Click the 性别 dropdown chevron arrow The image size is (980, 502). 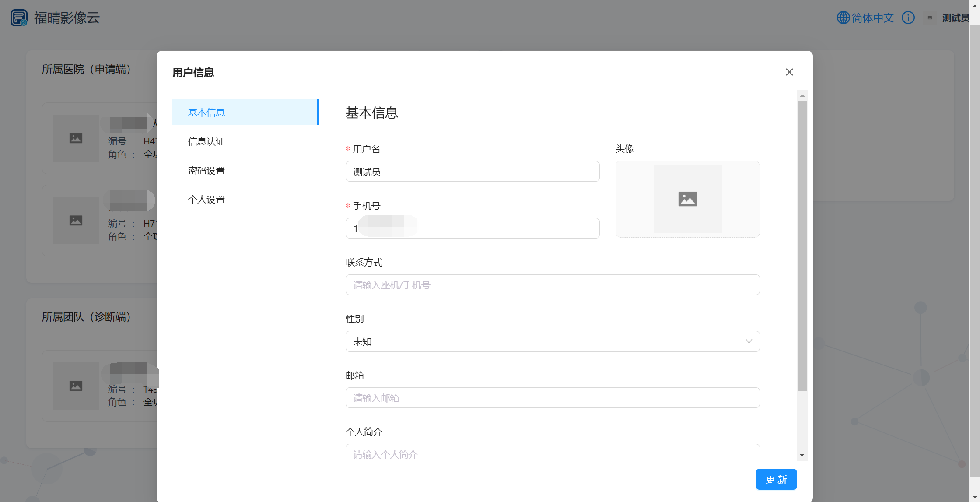click(749, 341)
